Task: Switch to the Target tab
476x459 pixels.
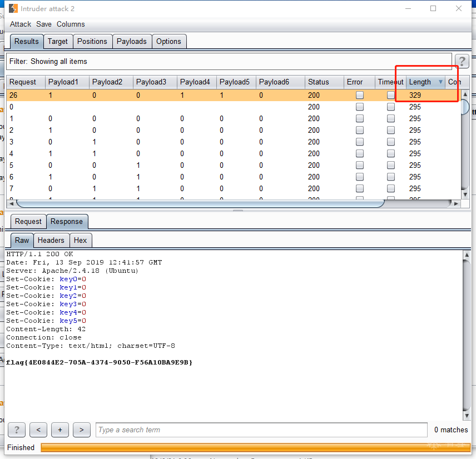Action: click(x=58, y=41)
